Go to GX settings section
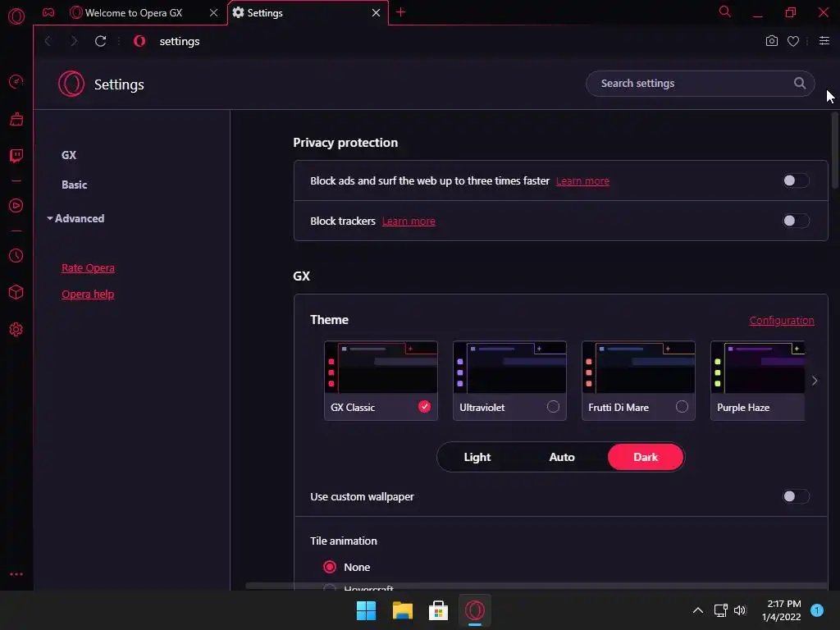The image size is (840, 630). (69, 155)
